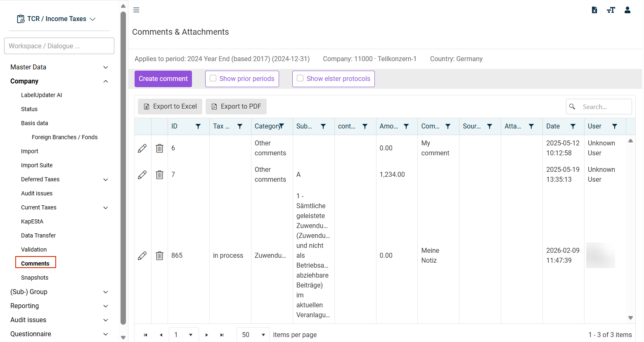644x342 pixels.
Task: Delete comment with ID 7
Action: 160,175
